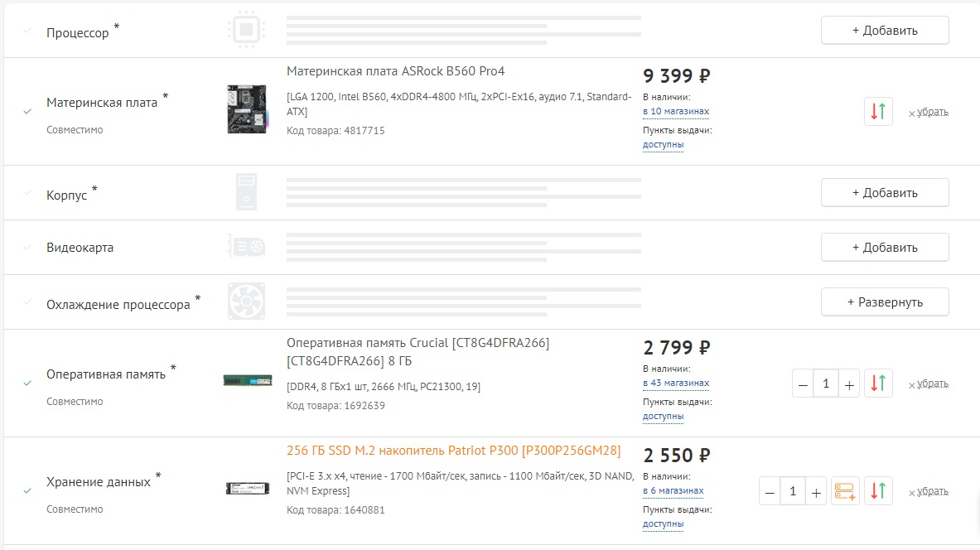Add a processor with the Добавить button

[x=885, y=31]
